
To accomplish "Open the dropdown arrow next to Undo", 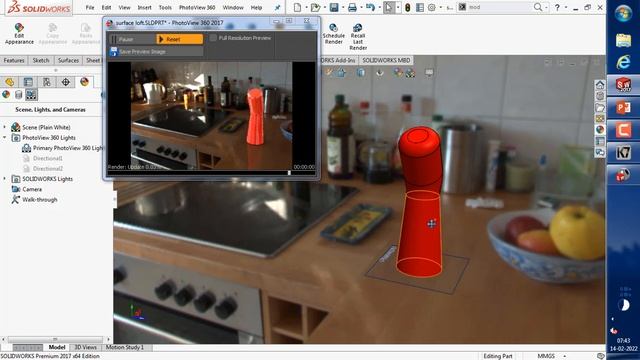I will (x=379, y=7).
